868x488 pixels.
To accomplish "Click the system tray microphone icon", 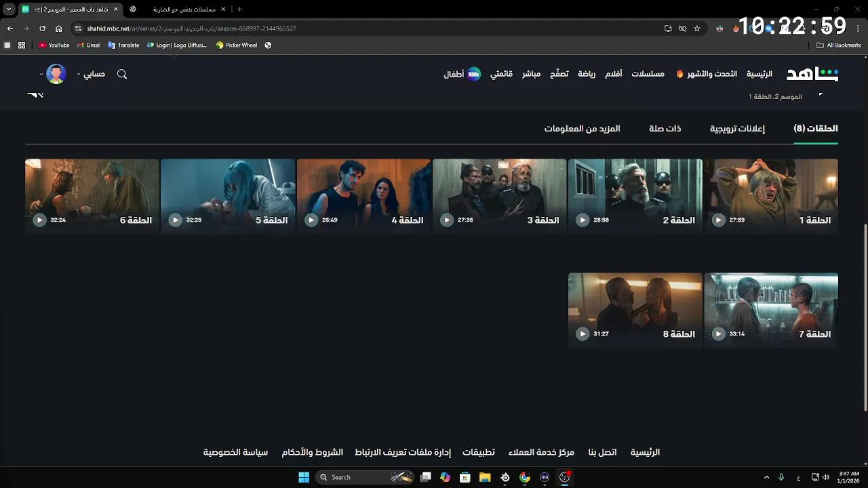I will [x=781, y=477].
